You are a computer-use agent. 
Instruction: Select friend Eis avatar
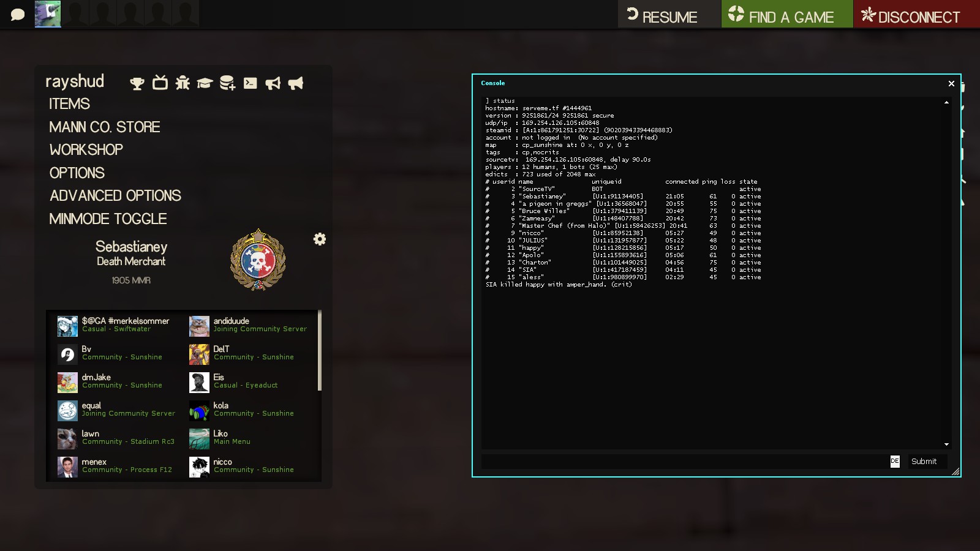point(199,383)
